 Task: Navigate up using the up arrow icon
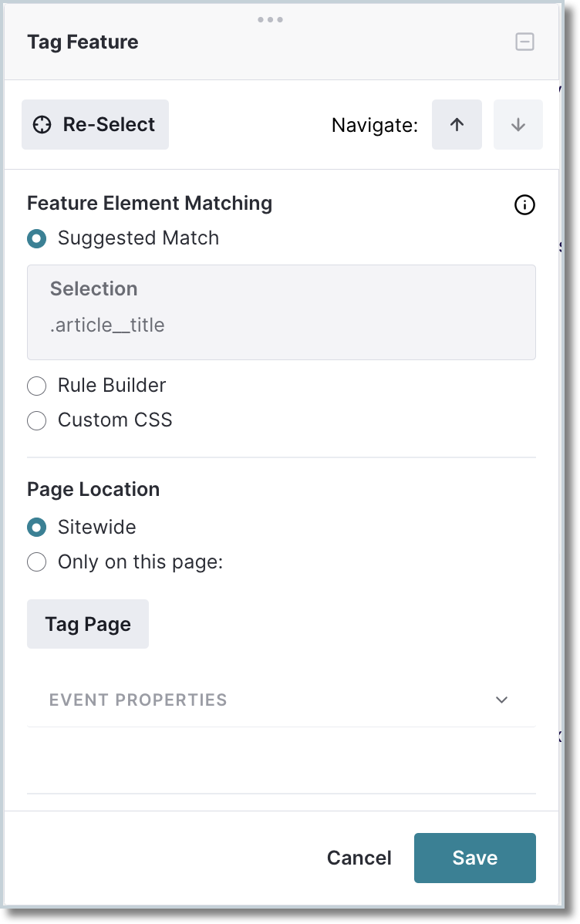457,124
